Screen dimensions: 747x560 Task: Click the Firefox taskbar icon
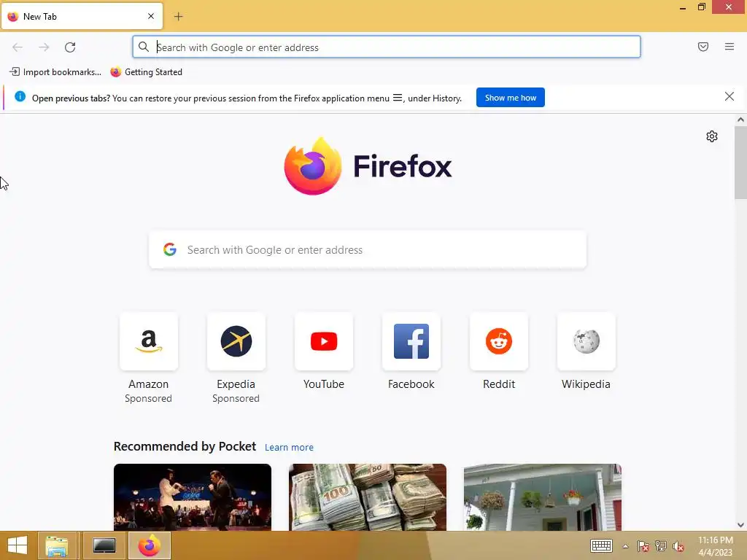tap(149, 545)
